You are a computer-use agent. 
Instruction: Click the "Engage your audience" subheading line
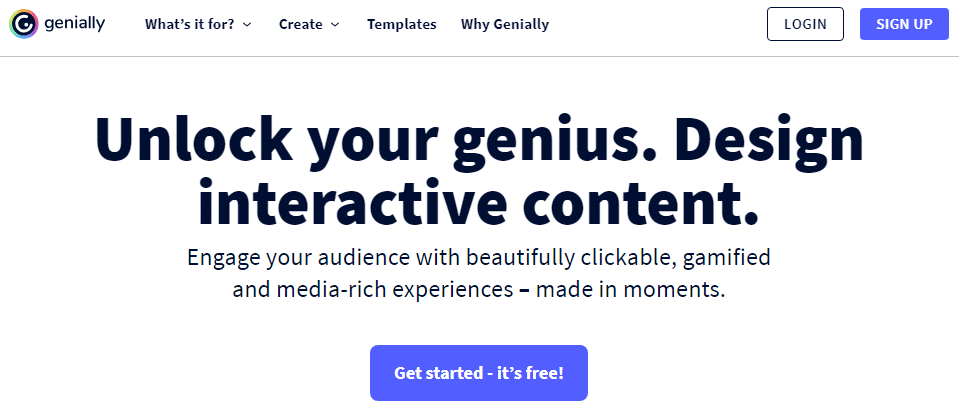coord(479,257)
